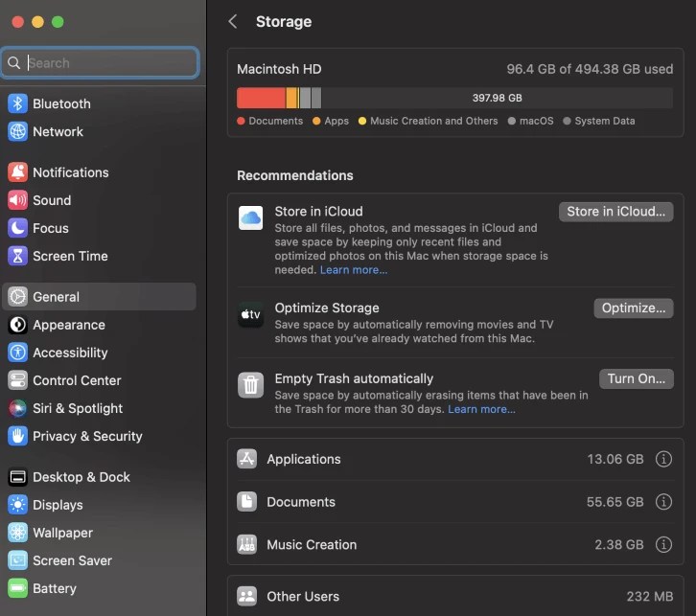Click the iCloud cloud icon
The height and width of the screenshot is (616, 696).
[x=251, y=217]
